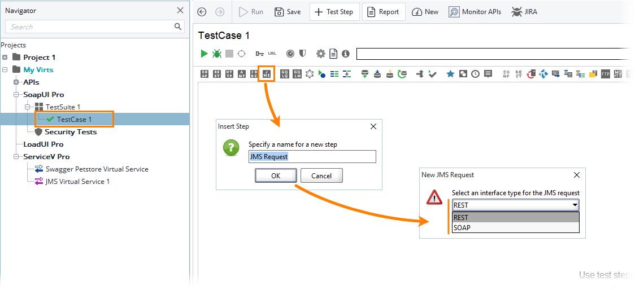Image resolution: width=644 pixels, height=290 pixels.
Task: Add a SOAP request step icon
Action: pyautogui.click(x=204, y=74)
